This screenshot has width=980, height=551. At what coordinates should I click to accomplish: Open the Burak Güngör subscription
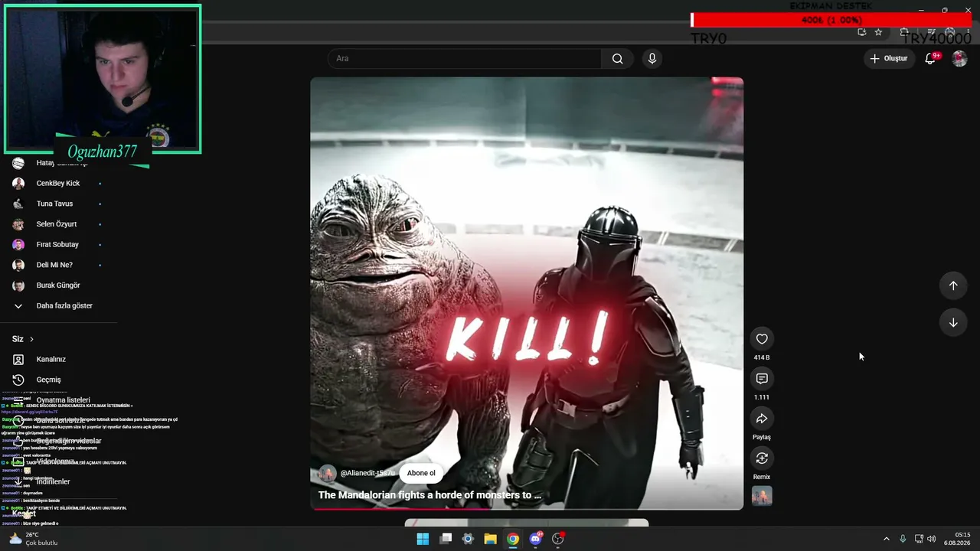[x=59, y=285]
